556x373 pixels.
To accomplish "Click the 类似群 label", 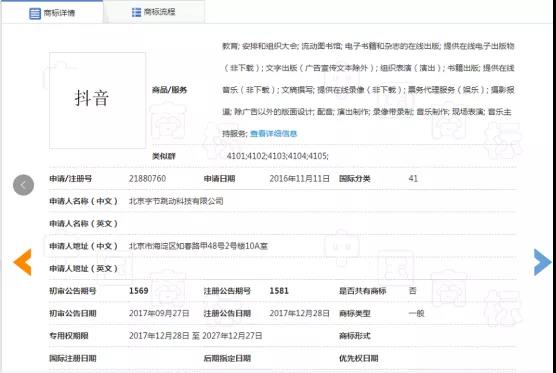I will click(x=163, y=156).
